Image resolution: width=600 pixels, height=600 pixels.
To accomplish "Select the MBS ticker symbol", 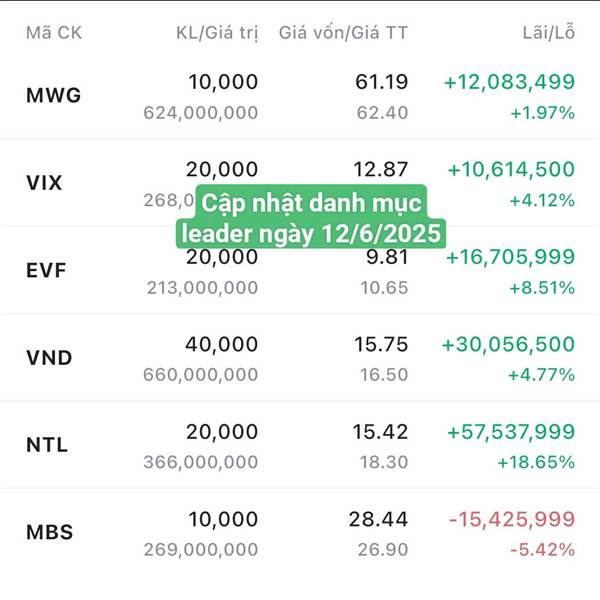I will coord(50,532).
